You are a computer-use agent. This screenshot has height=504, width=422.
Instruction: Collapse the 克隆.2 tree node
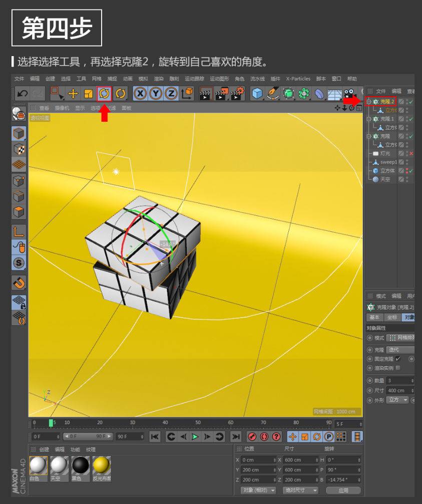click(x=368, y=102)
